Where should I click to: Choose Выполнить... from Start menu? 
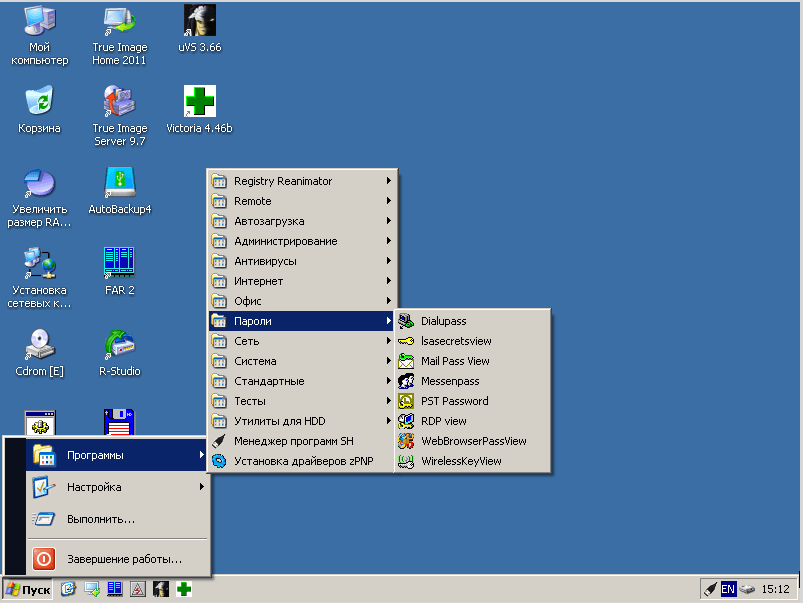pyautogui.click(x=117, y=519)
